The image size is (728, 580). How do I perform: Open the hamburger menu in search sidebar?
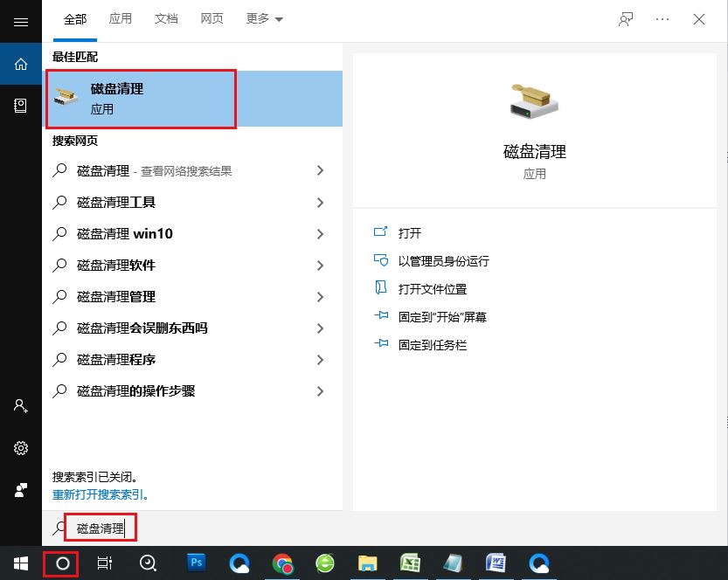coord(20,22)
